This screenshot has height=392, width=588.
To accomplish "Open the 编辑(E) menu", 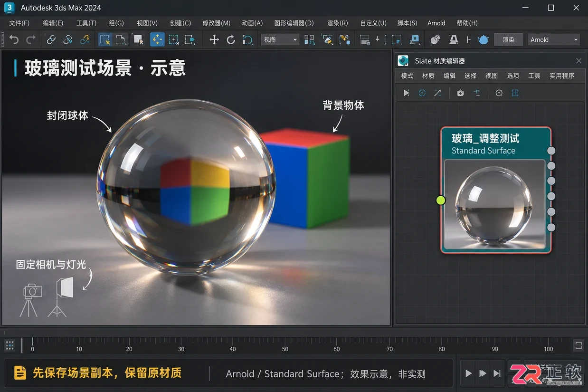I will click(x=53, y=23).
